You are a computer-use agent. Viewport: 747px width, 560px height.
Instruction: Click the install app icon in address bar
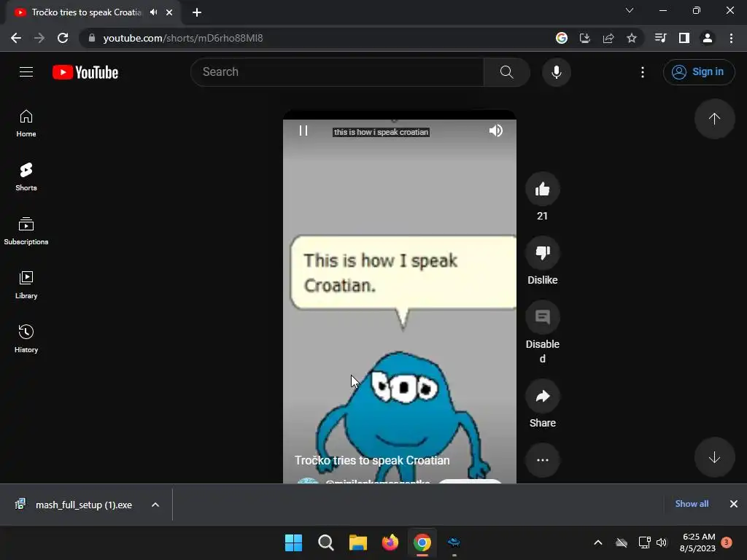[585, 38]
